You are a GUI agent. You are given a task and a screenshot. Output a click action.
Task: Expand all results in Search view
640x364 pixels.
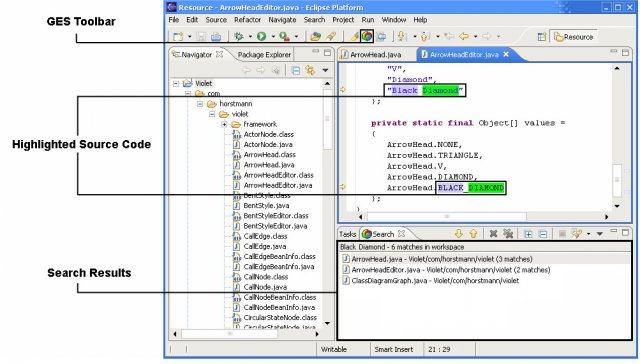(x=528, y=234)
